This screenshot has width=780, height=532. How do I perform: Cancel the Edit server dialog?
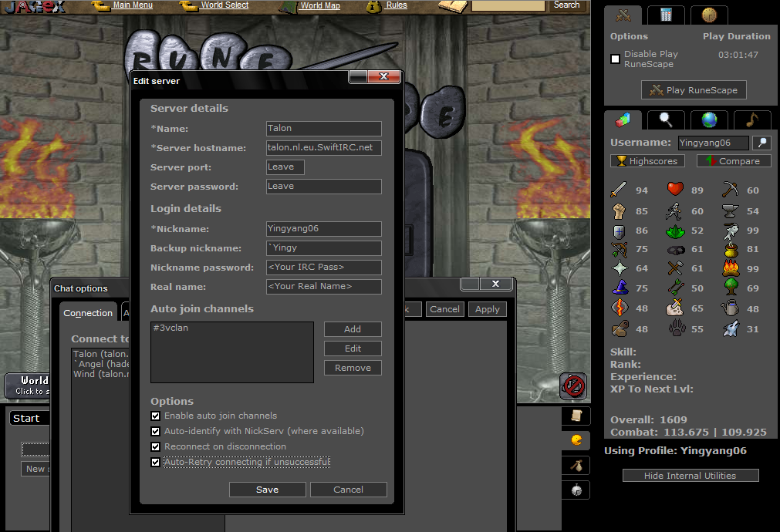(348, 490)
